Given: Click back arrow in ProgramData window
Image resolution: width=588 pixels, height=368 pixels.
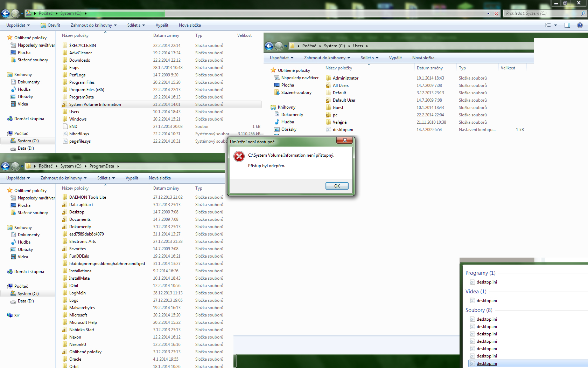Looking at the screenshot, I should 6,166.
